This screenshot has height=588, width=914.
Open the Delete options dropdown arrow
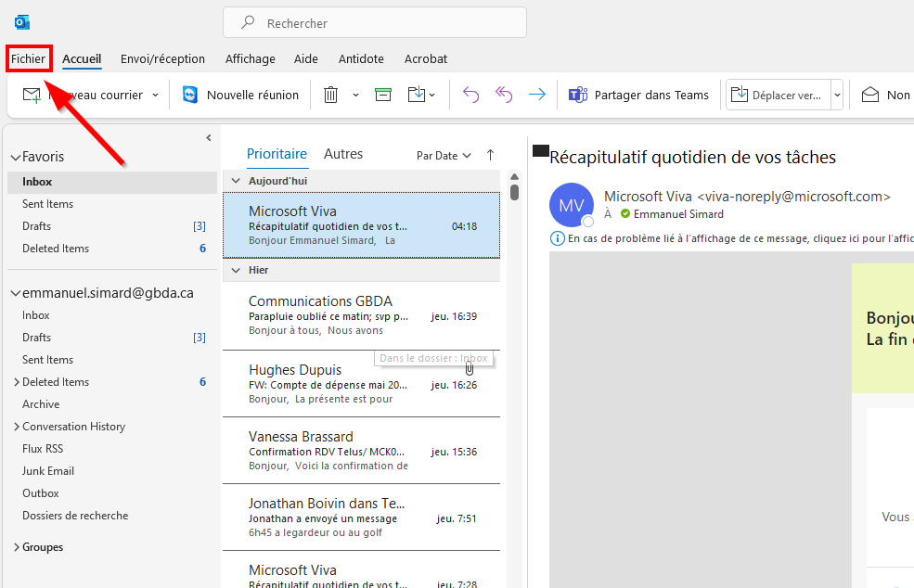pyautogui.click(x=355, y=95)
